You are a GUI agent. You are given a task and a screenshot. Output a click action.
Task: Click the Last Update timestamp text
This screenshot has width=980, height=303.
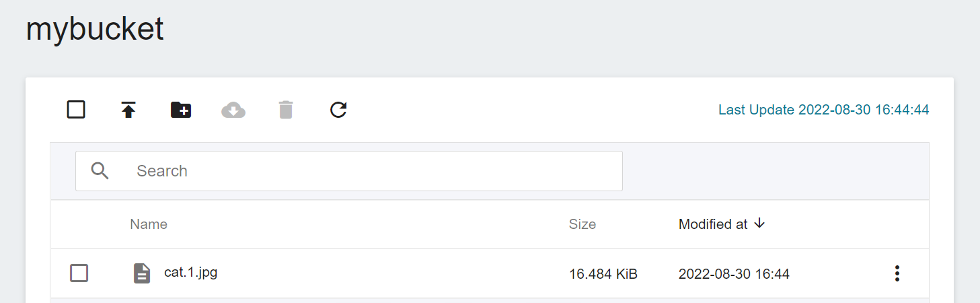pos(824,110)
